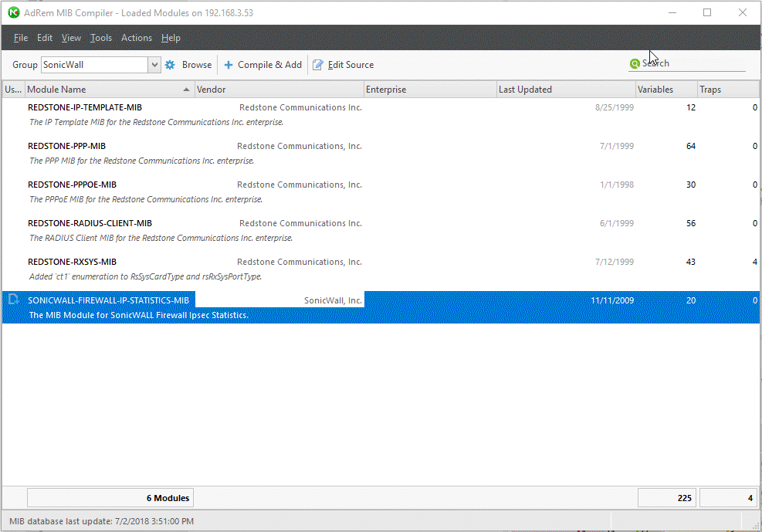Screen dimensions: 762x532
Task: Click the Edit Source button
Action: pos(343,65)
